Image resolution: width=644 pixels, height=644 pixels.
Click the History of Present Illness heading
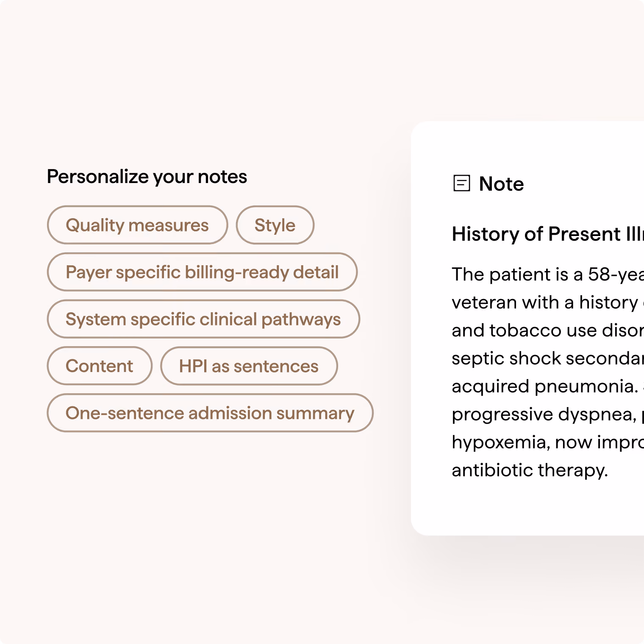tap(548, 234)
